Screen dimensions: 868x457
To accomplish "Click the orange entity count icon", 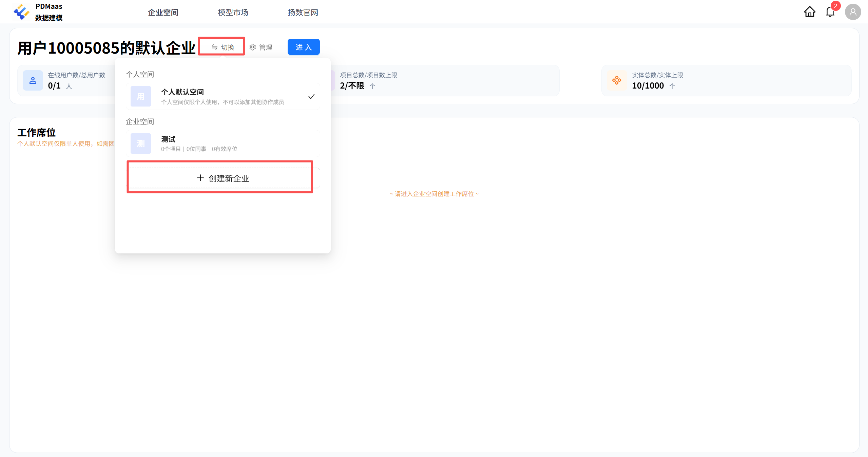I will [617, 80].
